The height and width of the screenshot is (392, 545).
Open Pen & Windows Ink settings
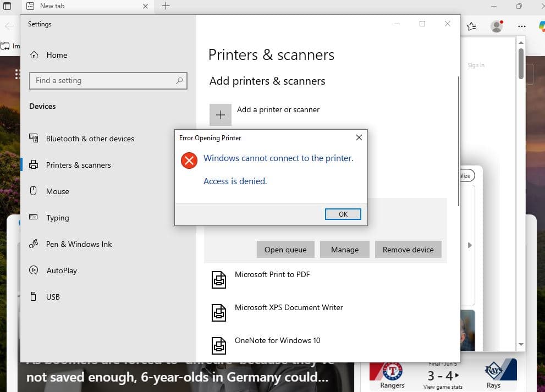(x=79, y=244)
